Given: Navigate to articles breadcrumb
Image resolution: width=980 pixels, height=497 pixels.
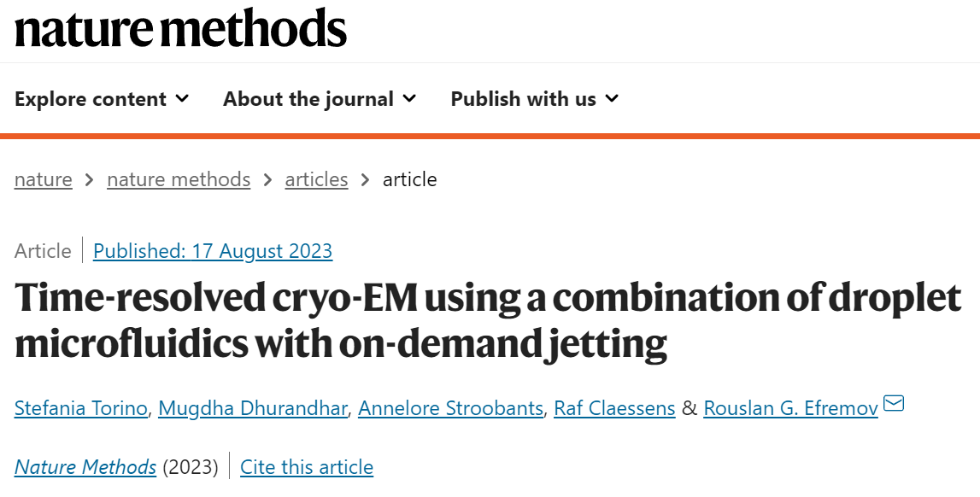Looking at the screenshot, I should pos(316,180).
